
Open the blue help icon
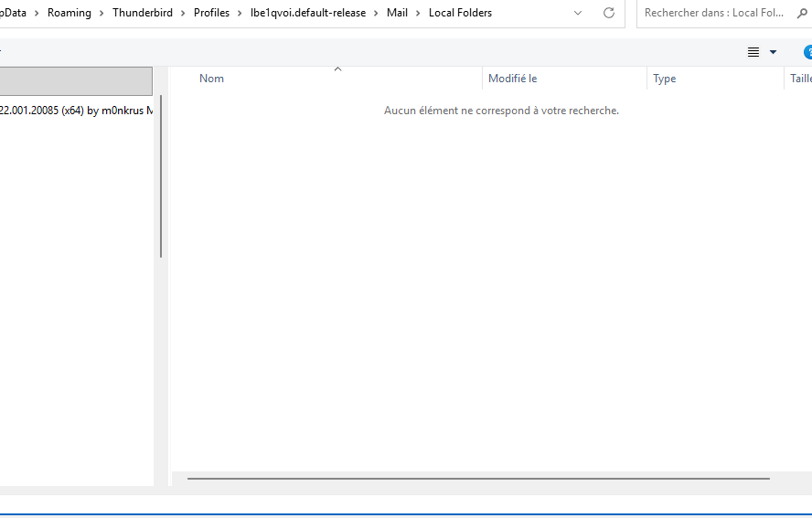[807, 52]
